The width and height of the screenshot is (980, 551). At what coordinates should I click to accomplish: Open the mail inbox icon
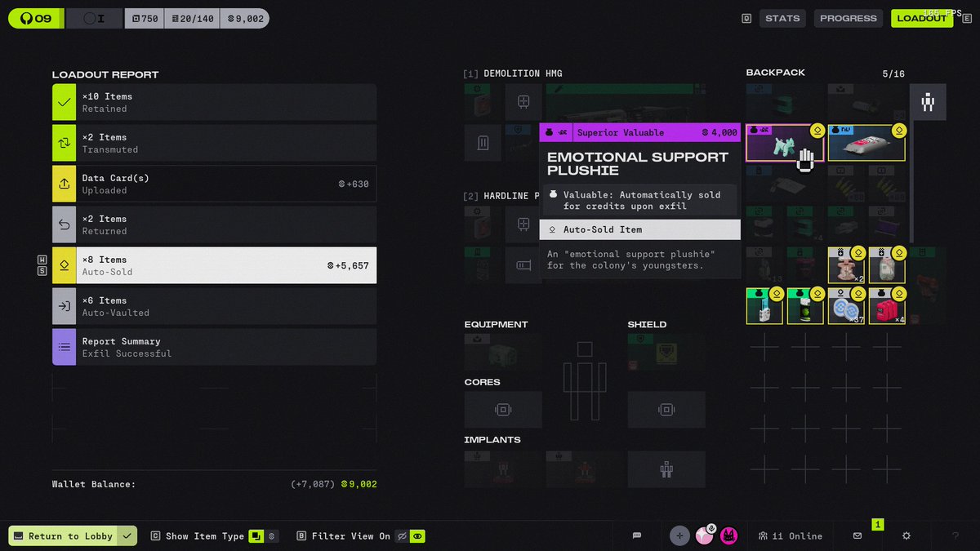pyautogui.click(x=857, y=536)
